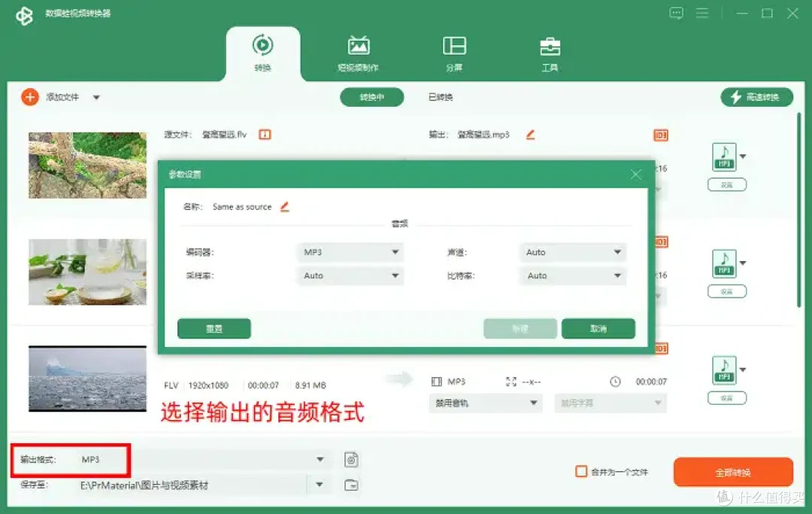
Task: Expand format arrow beside second MP3 icon
Action: coord(743,263)
